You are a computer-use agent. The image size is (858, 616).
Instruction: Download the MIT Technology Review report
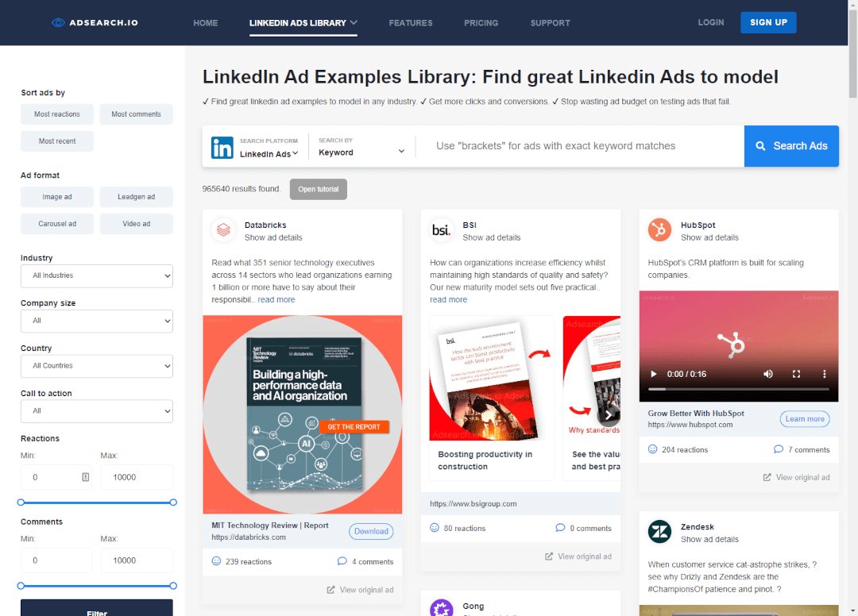[x=370, y=532]
